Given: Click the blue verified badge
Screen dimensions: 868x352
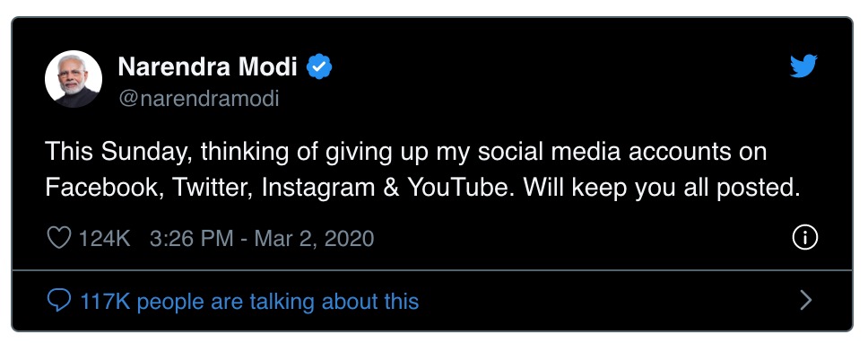Looking at the screenshot, I should click(x=319, y=67).
